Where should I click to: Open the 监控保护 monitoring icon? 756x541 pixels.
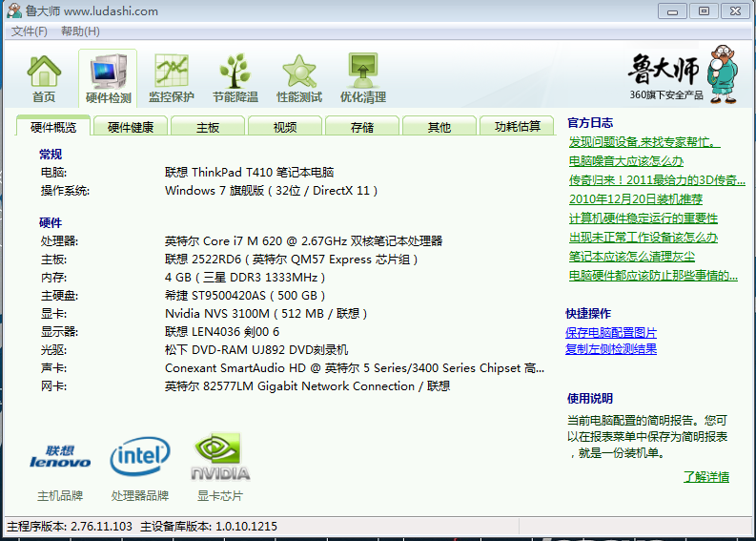pos(172,78)
